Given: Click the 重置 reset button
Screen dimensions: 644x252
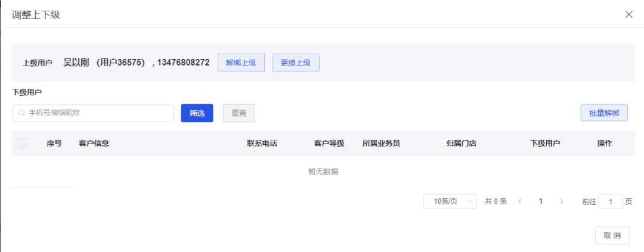Looking at the screenshot, I should point(239,113).
